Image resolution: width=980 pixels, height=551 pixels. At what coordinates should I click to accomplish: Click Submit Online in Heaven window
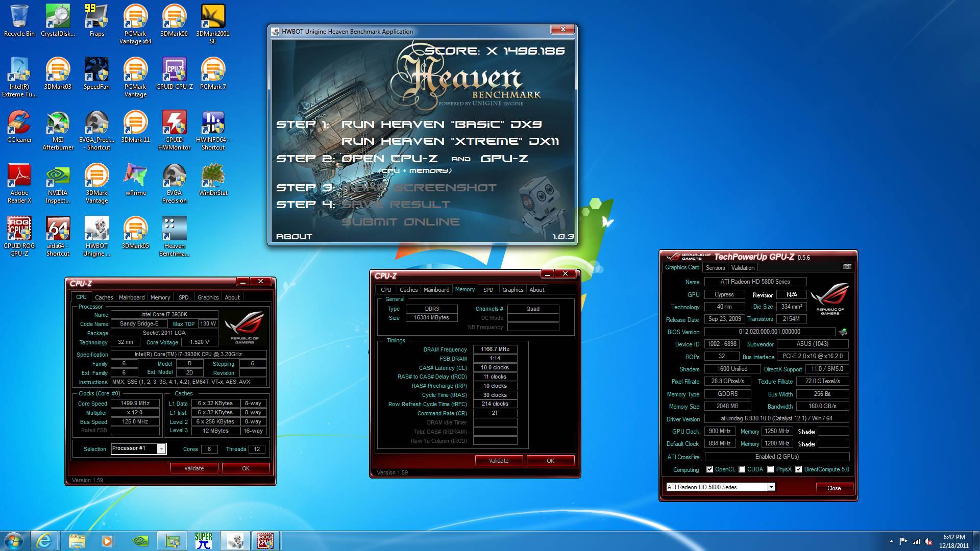pyautogui.click(x=401, y=222)
